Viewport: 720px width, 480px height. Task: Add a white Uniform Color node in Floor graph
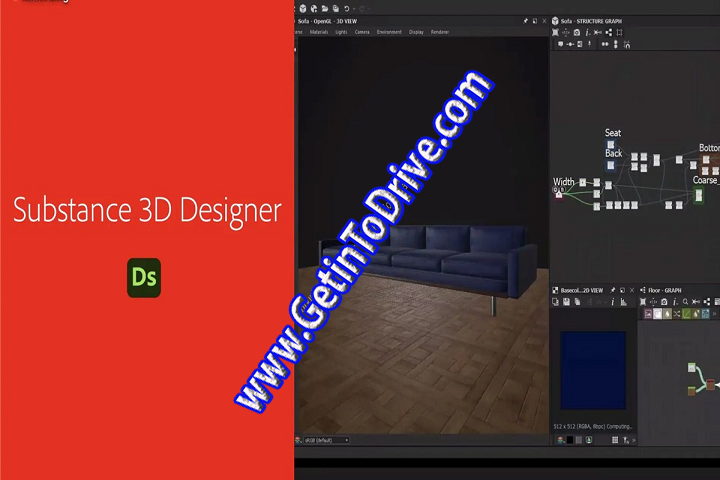[658, 314]
